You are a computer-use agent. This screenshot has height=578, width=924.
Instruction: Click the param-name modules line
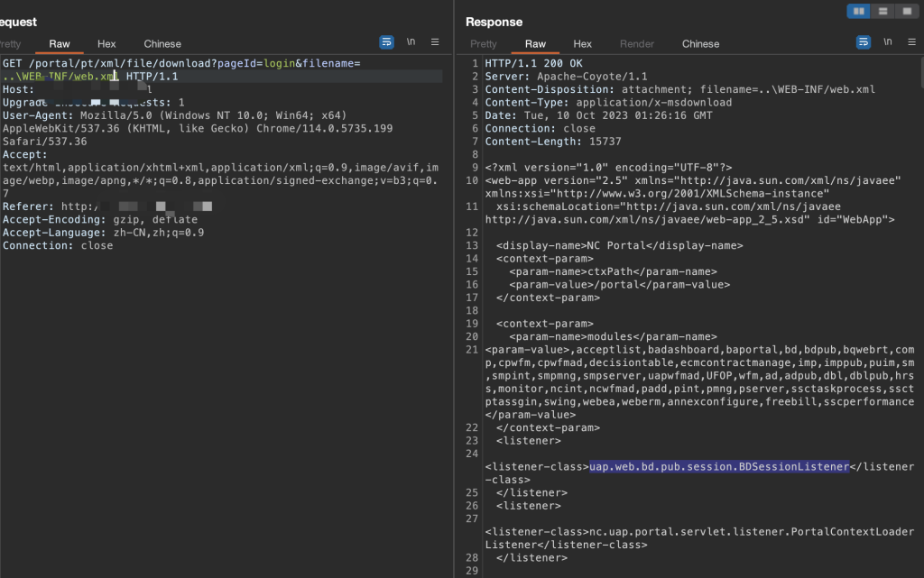[614, 336]
